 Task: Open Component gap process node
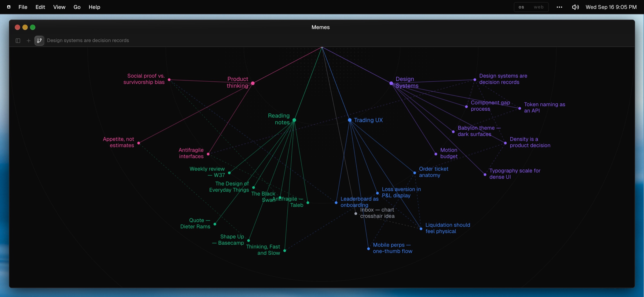[x=466, y=107]
